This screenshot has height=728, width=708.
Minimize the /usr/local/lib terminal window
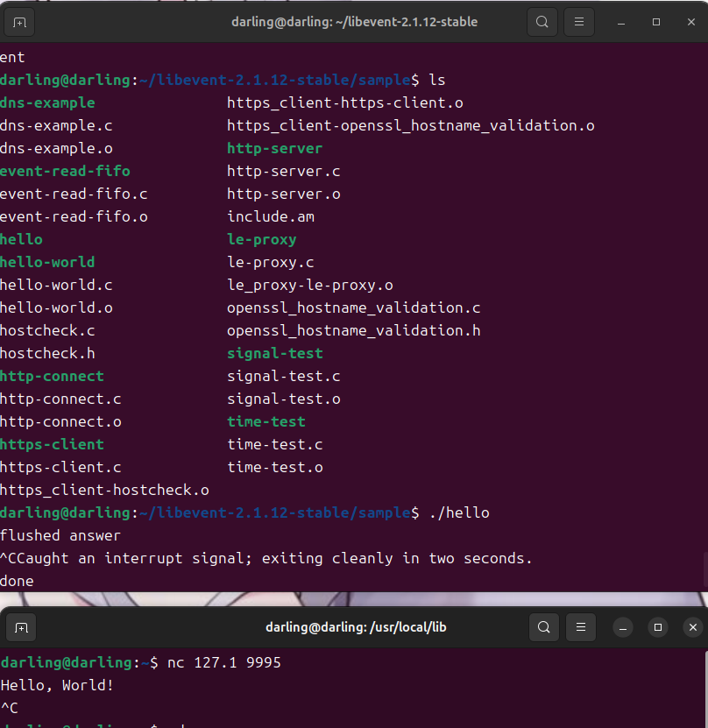tap(623, 627)
